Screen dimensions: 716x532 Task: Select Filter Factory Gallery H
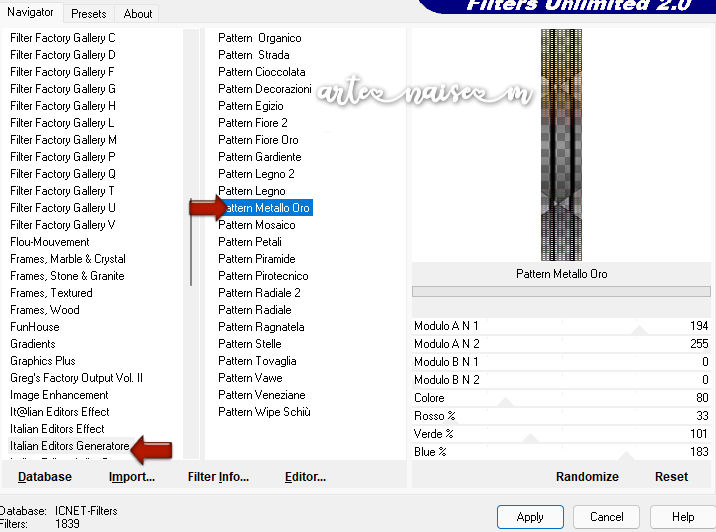tap(63, 106)
